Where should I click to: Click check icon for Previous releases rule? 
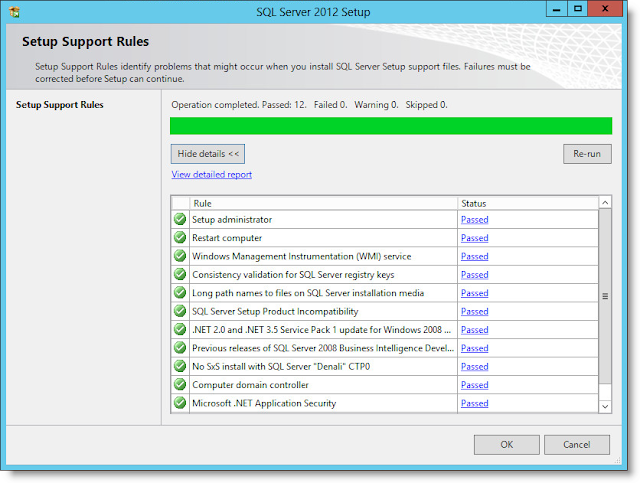[x=180, y=348]
